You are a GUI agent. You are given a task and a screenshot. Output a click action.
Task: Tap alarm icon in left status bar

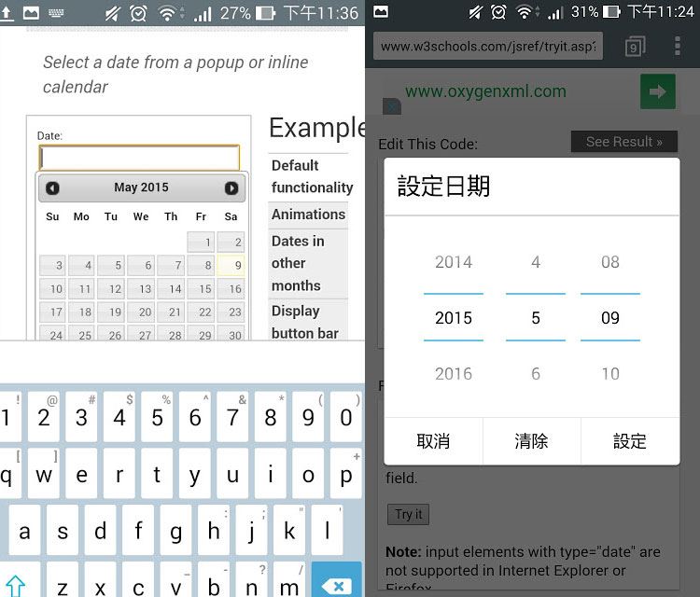[138, 13]
